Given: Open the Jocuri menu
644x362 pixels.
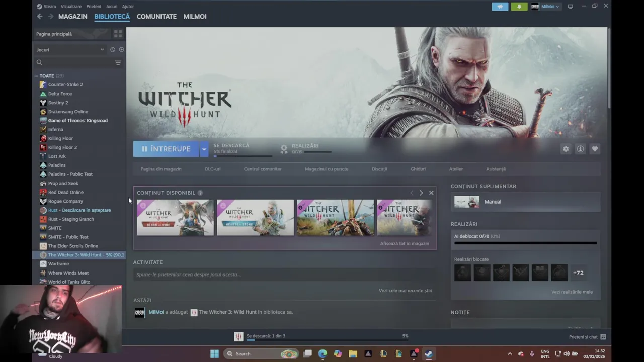Looking at the screenshot, I should (111, 7).
